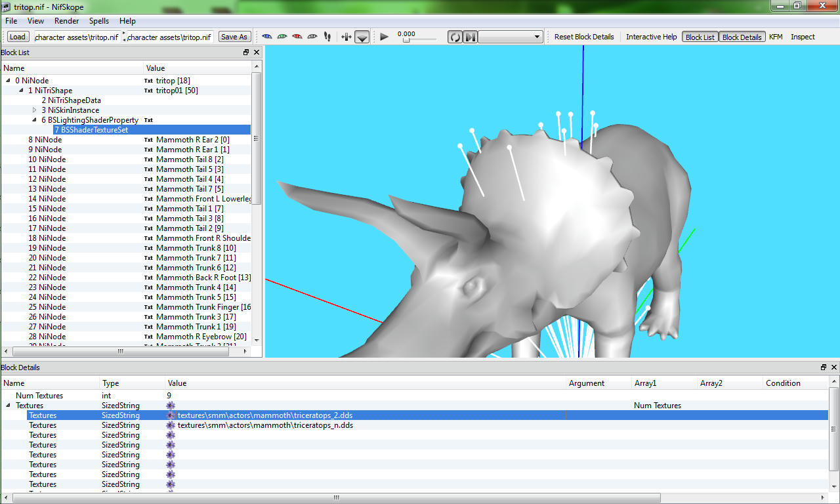Image resolution: width=840 pixels, height=504 pixels.
Task: Switch to front view with green eye icon
Action: click(282, 37)
